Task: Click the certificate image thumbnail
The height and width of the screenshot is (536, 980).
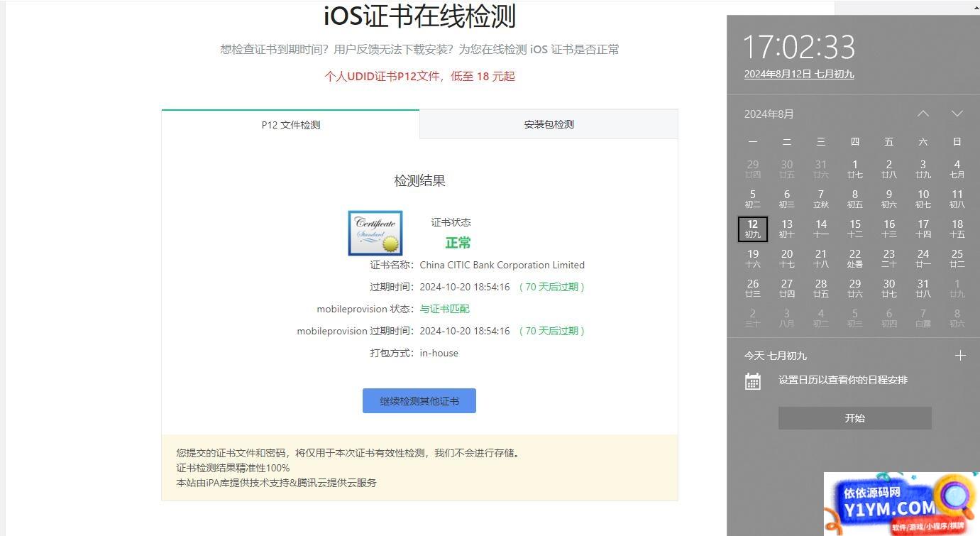Action: coord(375,233)
